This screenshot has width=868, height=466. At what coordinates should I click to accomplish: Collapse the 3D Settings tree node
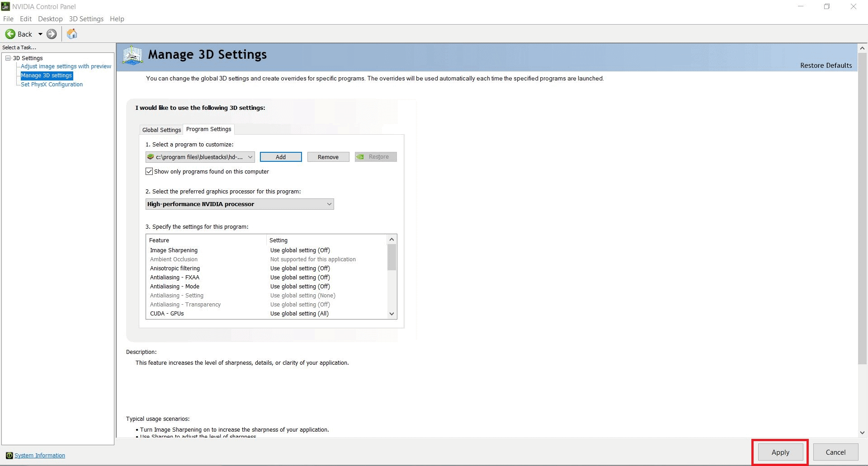[x=8, y=58]
